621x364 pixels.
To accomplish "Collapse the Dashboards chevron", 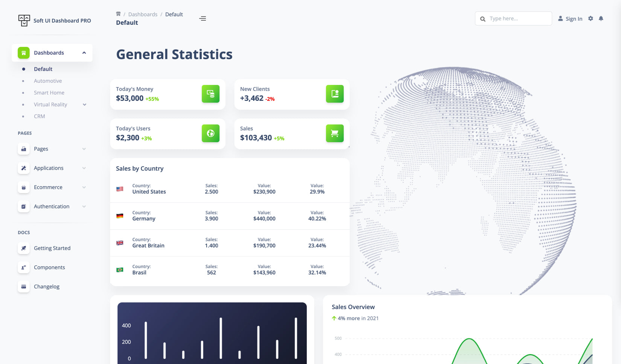I will coord(84,53).
